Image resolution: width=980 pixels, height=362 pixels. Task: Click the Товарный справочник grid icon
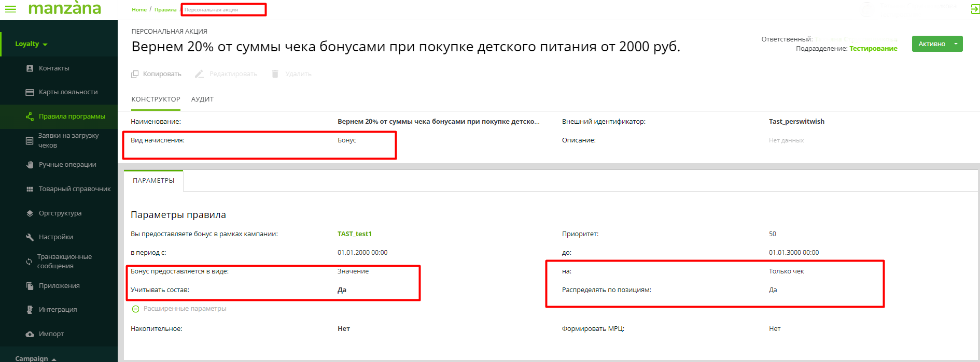pyautogui.click(x=30, y=189)
